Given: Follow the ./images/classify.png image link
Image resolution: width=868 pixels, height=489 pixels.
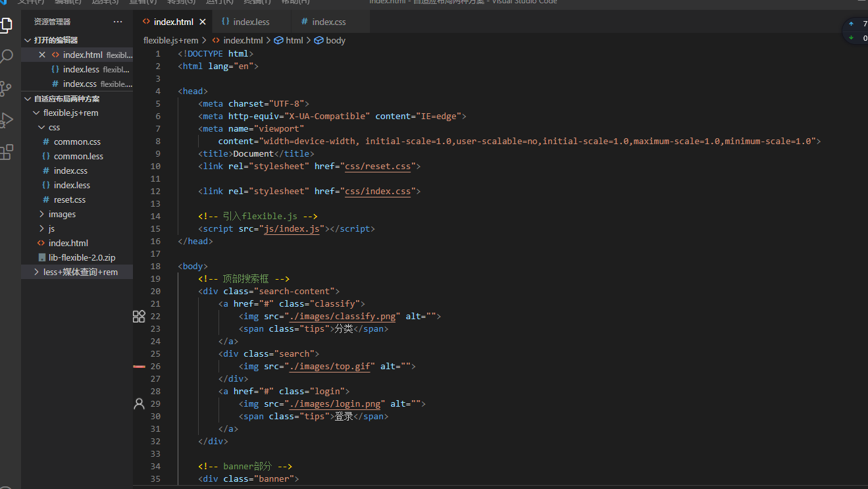Looking at the screenshot, I should (342, 317).
